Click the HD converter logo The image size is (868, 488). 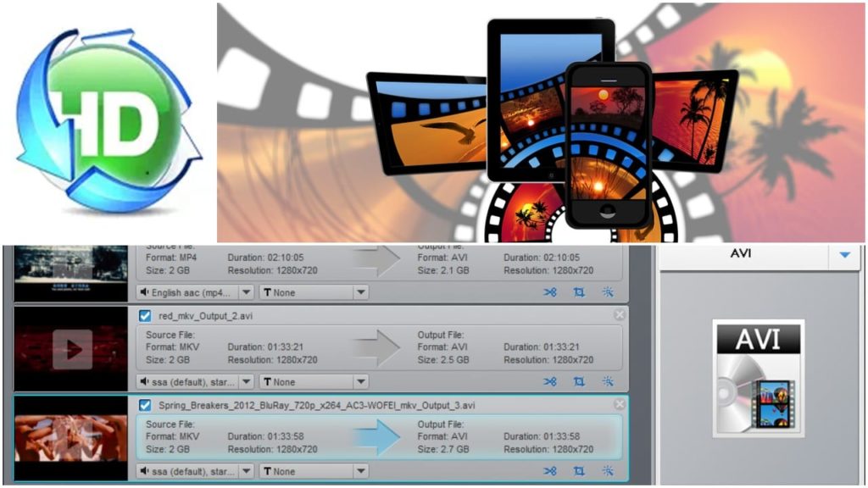[x=109, y=121]
